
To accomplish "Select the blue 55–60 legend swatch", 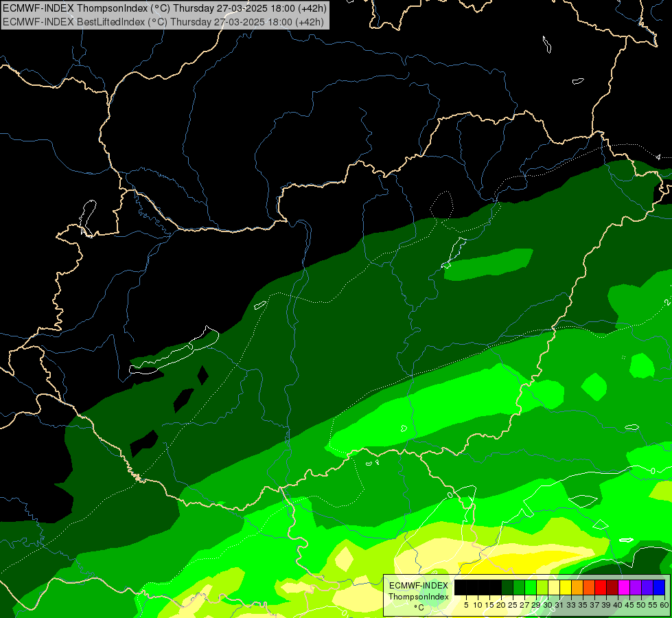I will [x=659, y=588].
